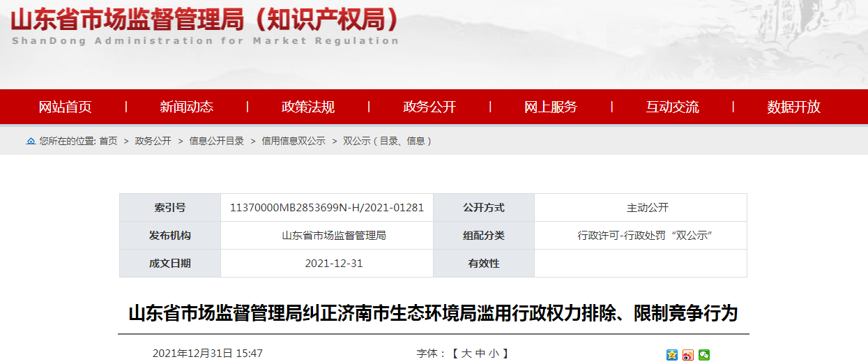The height and width of the screenshot is (364, 868).
Task: Open 信用信息双公示 breadcrumb link
Action: click(x=294, y=141)
